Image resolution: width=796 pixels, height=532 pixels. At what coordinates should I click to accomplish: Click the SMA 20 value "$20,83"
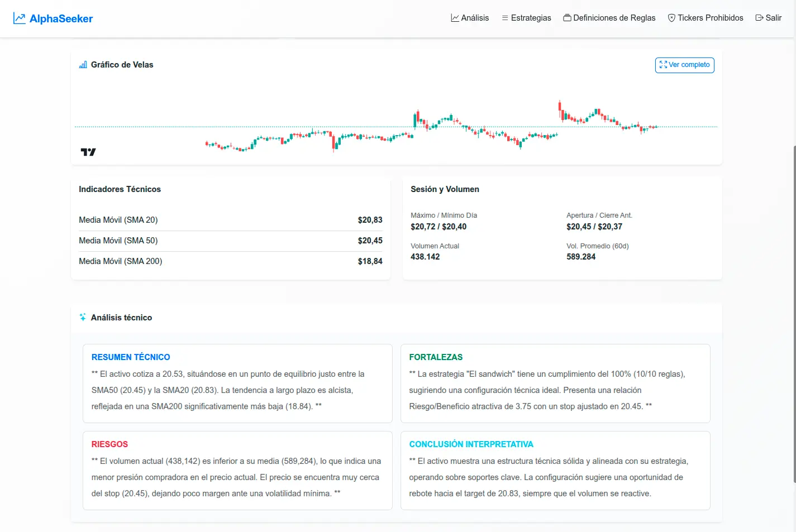[370, 220]
